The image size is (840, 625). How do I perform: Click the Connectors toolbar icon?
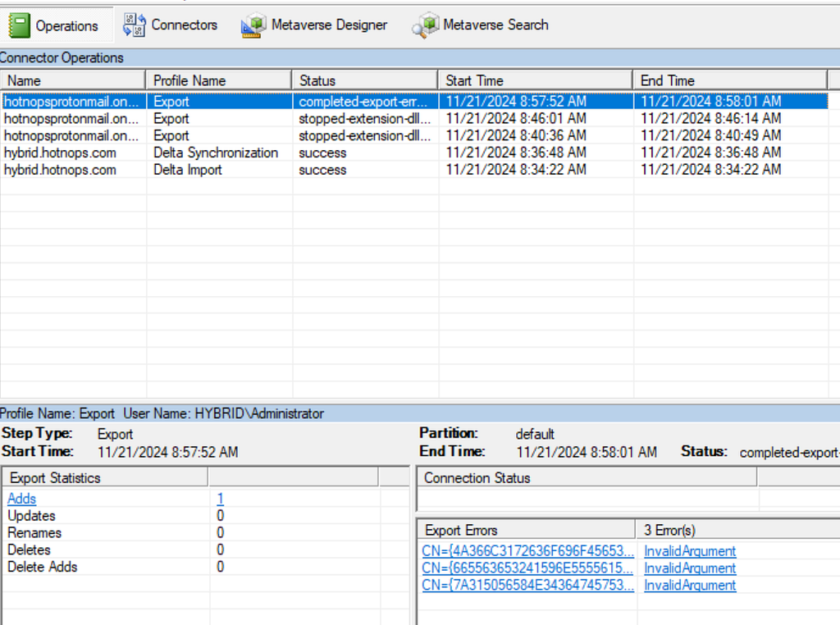coord(134,25)
